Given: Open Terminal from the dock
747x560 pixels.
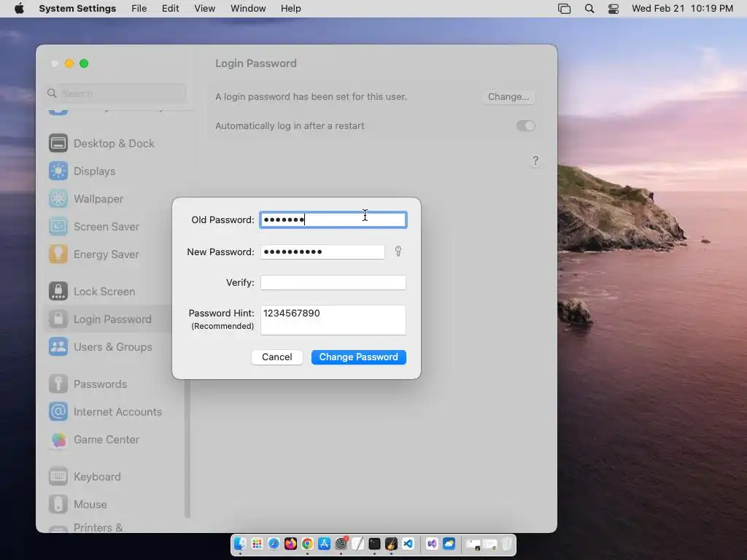Looking at the screenshot, I should [x=374, y=544].
